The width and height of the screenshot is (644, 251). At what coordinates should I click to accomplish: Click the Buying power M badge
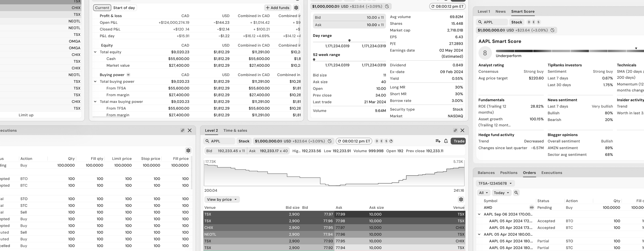[x=128, y=75]
